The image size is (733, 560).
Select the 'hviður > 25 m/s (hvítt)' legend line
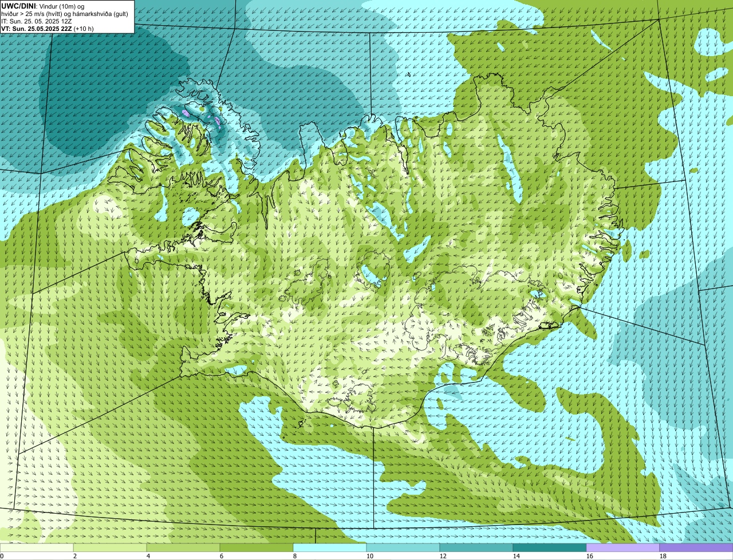(65, 13)
